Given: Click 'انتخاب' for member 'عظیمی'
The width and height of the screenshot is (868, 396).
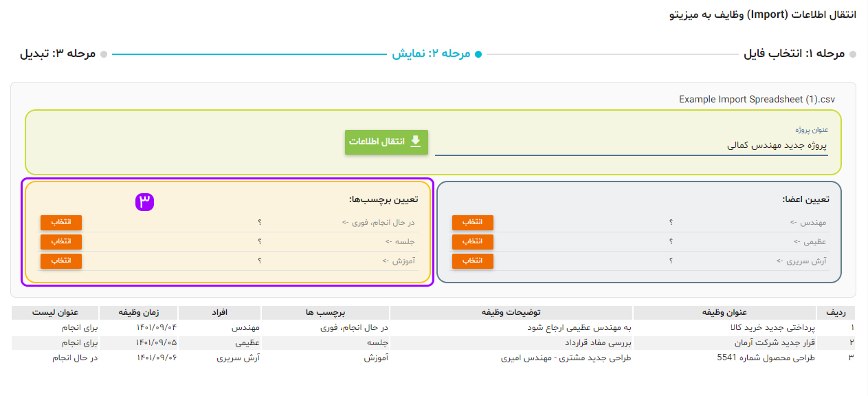Looking at the screenshot, I should click(x=473, y=241).
